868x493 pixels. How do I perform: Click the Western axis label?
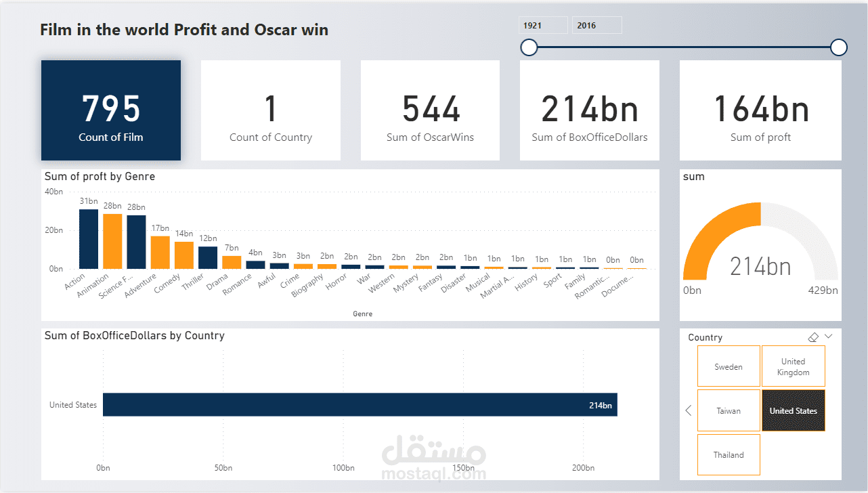pyautogui.click(x=381, y=284)
